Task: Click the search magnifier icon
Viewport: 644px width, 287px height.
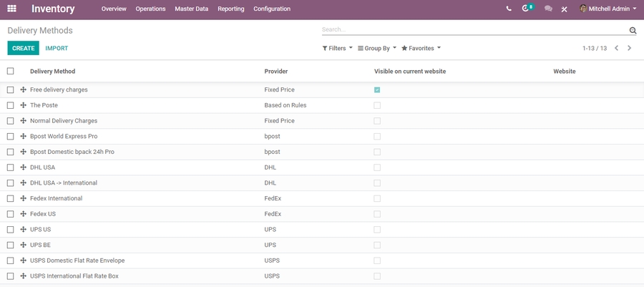Action: click(x=633, y=31)
